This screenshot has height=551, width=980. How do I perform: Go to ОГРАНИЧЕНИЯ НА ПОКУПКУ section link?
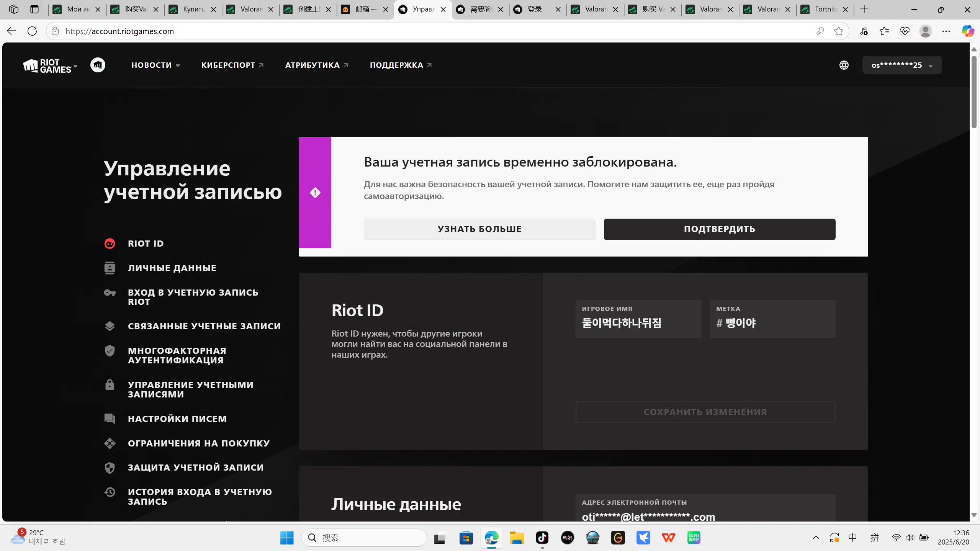point(199,443)
